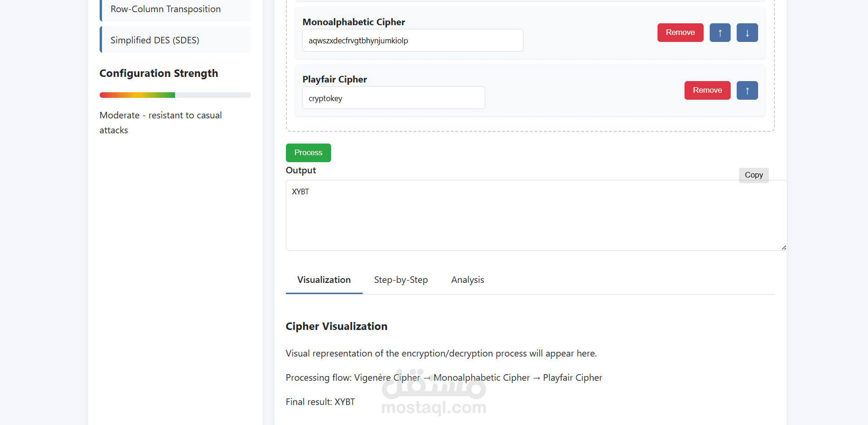Click the Playfair Cipher title label
This screenshot has height=425, width=868.
point(335,79)
